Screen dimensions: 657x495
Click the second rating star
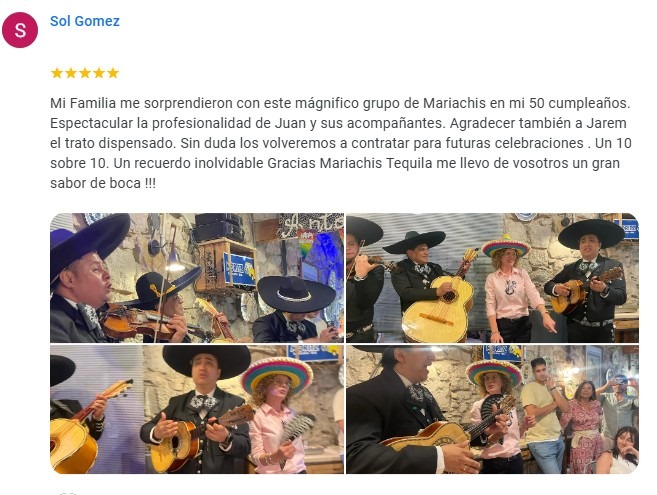(71, 73)
